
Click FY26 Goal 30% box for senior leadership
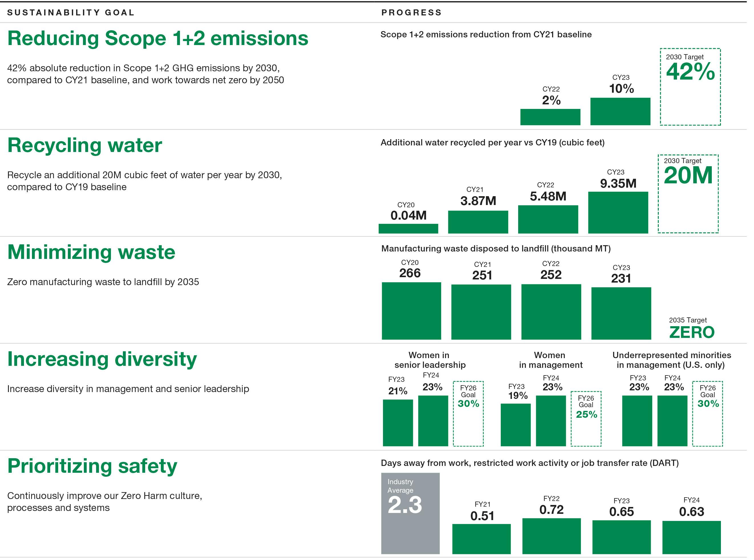click(468, 413)
